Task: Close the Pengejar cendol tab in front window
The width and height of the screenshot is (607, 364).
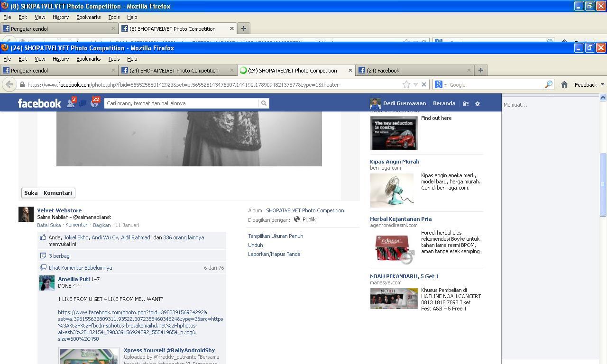Action: 113,70
